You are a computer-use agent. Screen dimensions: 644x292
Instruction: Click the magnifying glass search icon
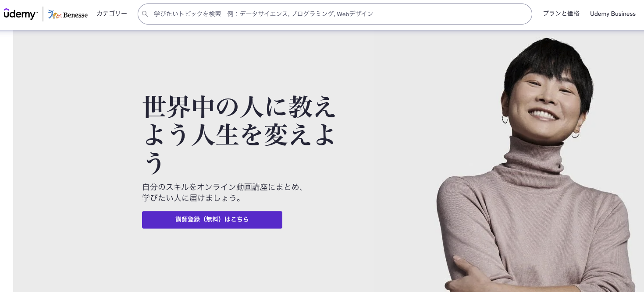[x=145, y=14]
